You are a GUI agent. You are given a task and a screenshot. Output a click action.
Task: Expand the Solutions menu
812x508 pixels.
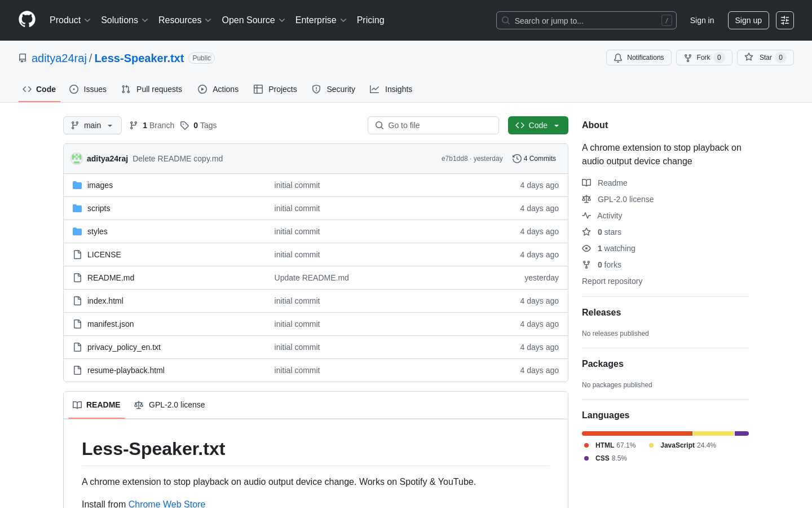[x=125, y=20]
